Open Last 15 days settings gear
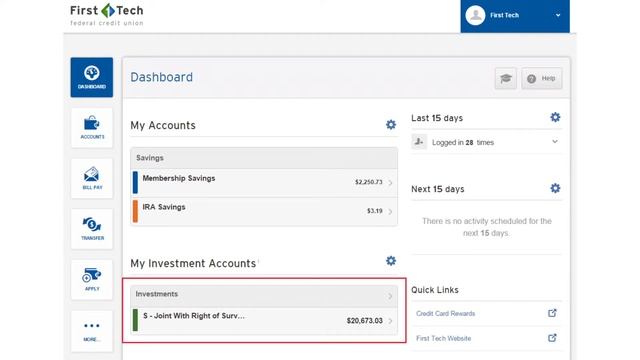 [x=555, y=118]
